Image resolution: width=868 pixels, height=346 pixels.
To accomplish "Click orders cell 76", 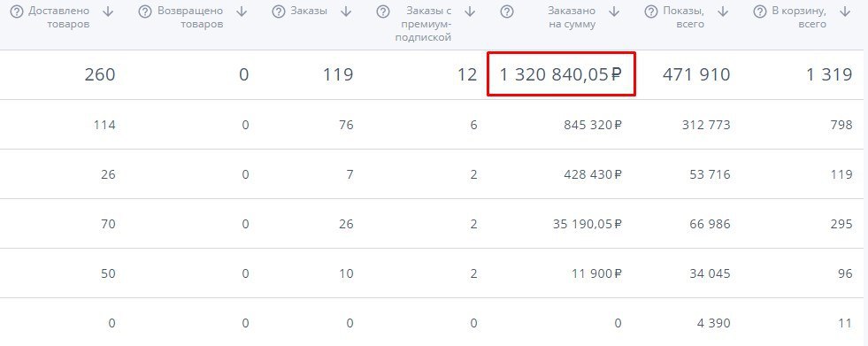I will tap(346, 125).
